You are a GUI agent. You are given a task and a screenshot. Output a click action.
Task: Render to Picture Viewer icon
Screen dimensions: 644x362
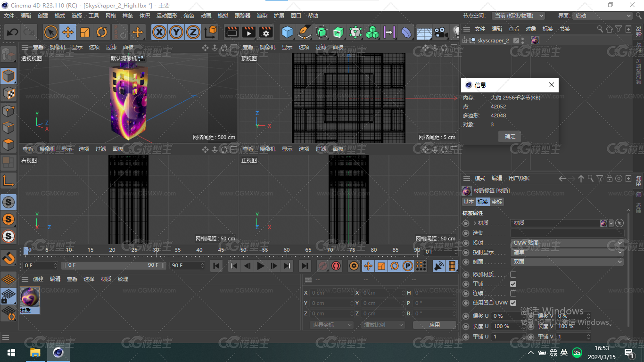click(248, 32)
